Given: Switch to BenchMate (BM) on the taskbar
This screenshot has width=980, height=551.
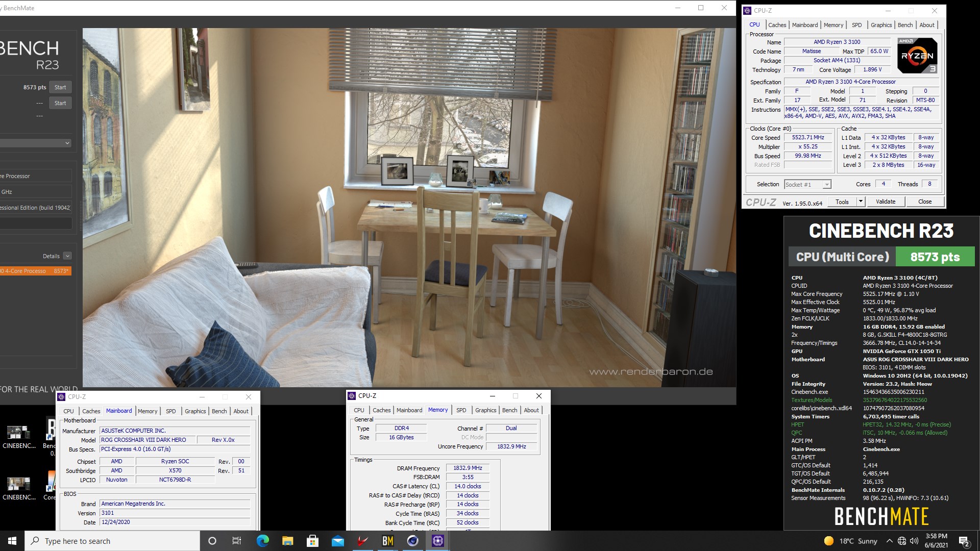Looking at the screenshot, I should 387,541.
